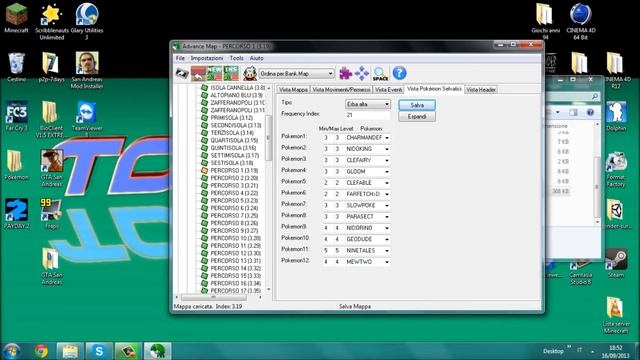Open ROM with the toolbar arrow icon
Screen dimensions: 640x360
click(x=182, y=73)
